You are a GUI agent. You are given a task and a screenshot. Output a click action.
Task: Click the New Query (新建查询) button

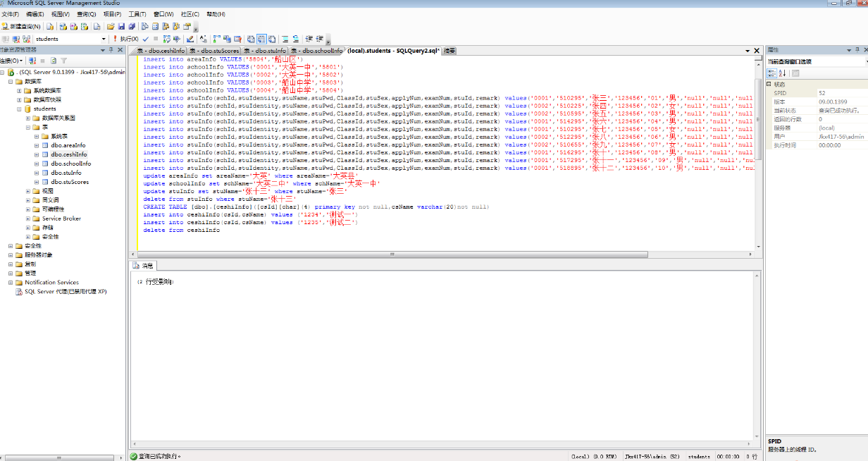22,26
